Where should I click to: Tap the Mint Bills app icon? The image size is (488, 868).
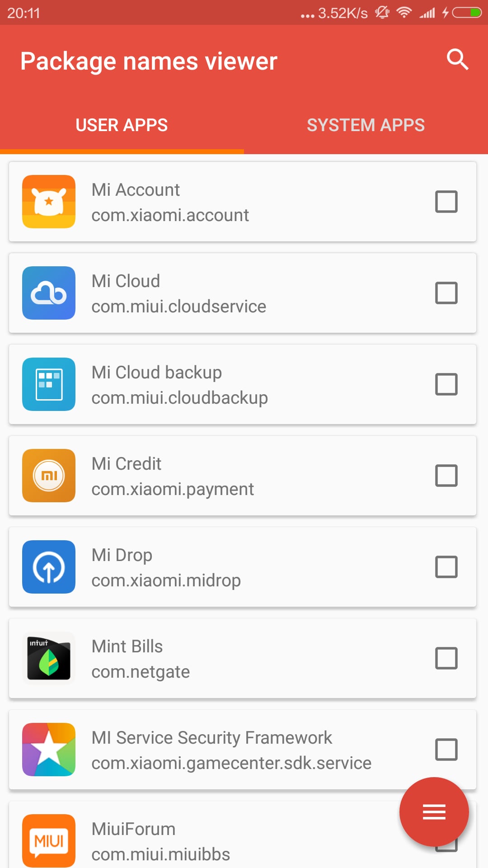coord(49,658)
